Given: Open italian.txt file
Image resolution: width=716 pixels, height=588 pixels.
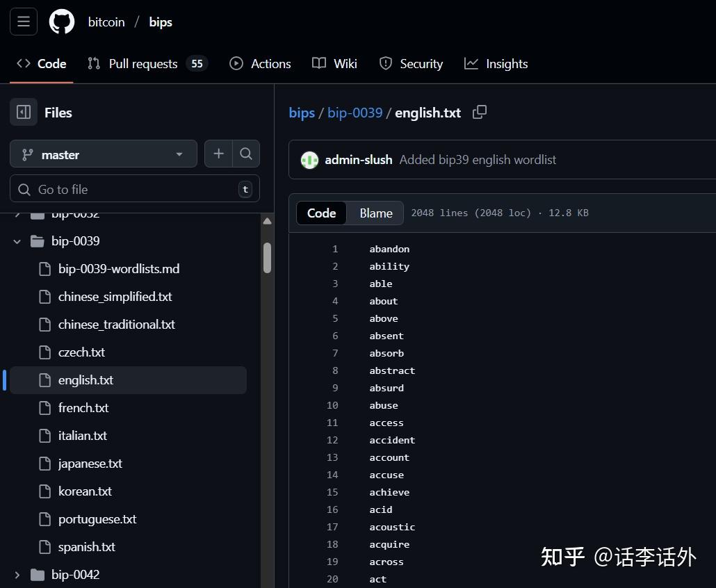Looking at the screenshot, I should click(82, 436).
